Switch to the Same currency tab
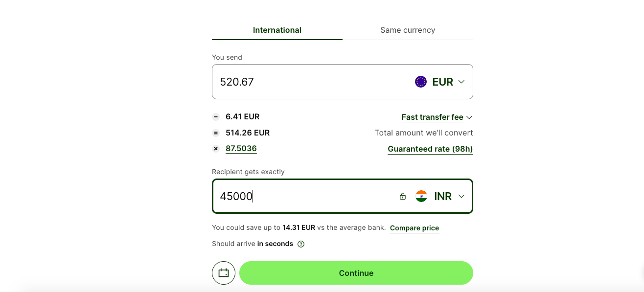Viewport: 644px width, 292px height. point(408,30)
